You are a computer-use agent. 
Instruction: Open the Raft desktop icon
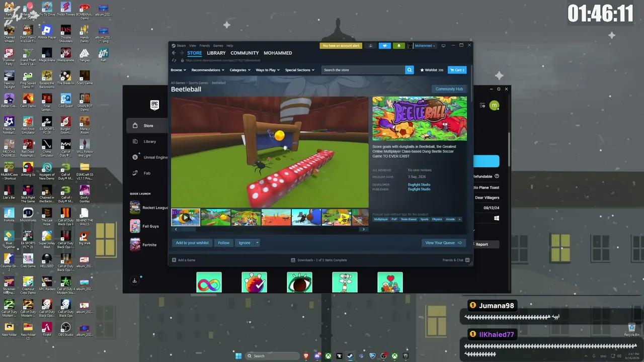(103, 55)
